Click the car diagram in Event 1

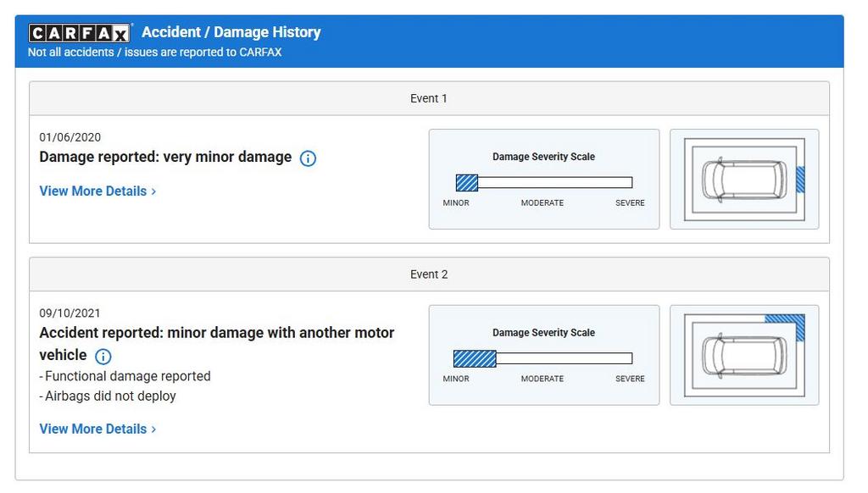743,180
